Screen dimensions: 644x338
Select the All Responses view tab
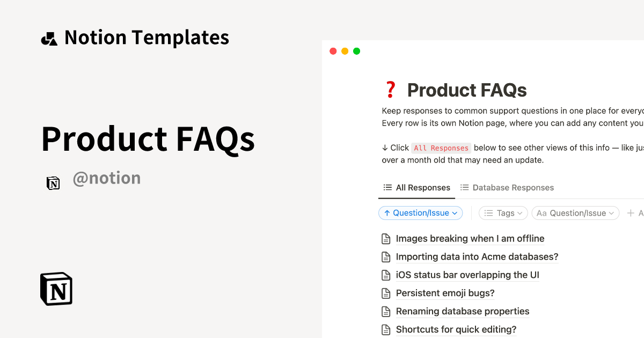click(422, 188)
